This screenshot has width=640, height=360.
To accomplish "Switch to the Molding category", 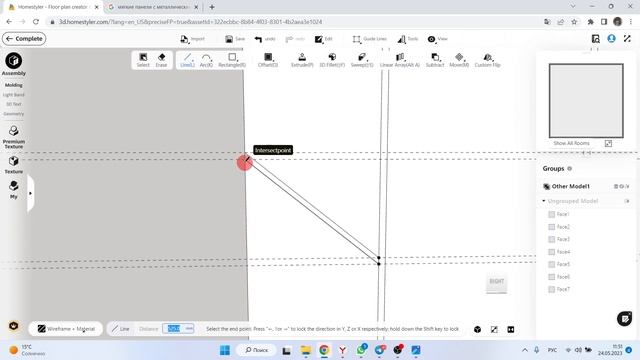I will coord(13,85).
